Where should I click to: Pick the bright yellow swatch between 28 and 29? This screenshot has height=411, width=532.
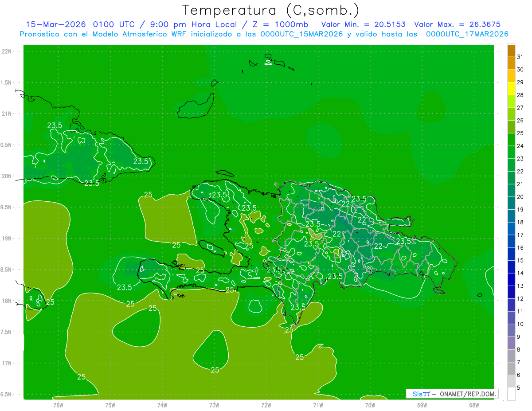pos(511,88)
